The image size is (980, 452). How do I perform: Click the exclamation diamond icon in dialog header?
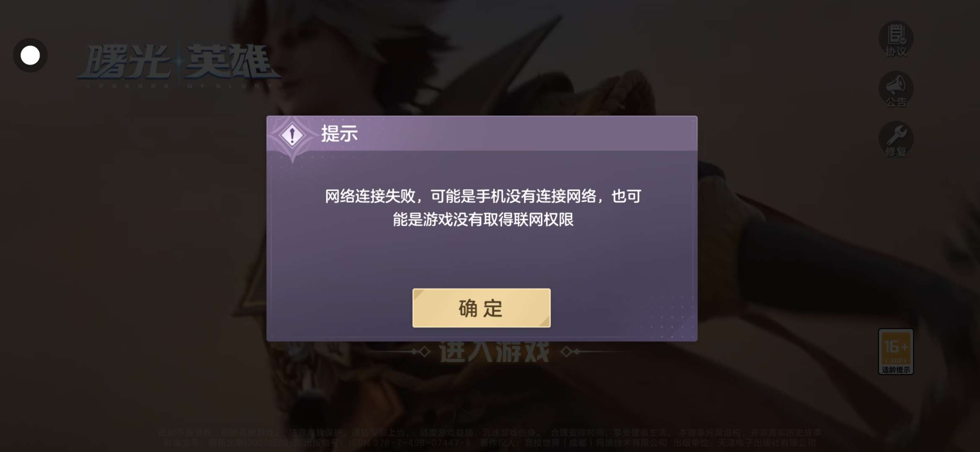[x=292, y=136]
